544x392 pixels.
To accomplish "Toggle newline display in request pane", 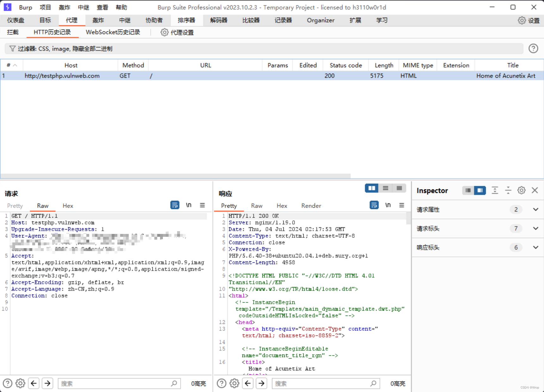I will (189, 205).
